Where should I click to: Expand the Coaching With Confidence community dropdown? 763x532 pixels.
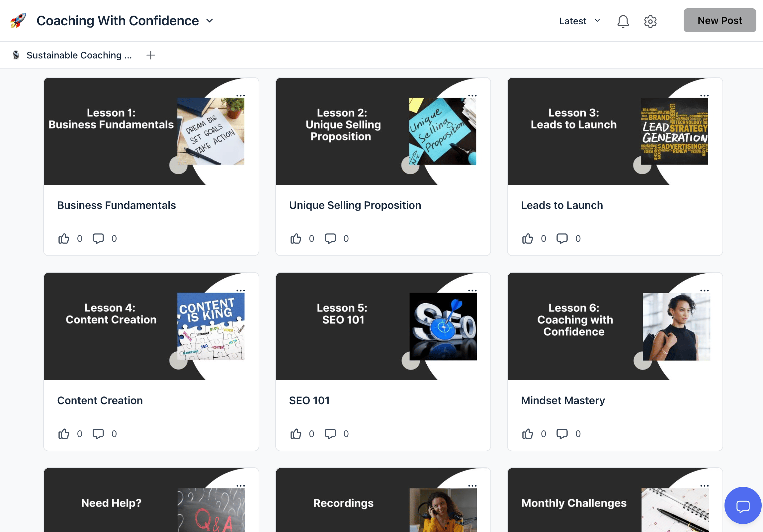(x=125, y=21)
